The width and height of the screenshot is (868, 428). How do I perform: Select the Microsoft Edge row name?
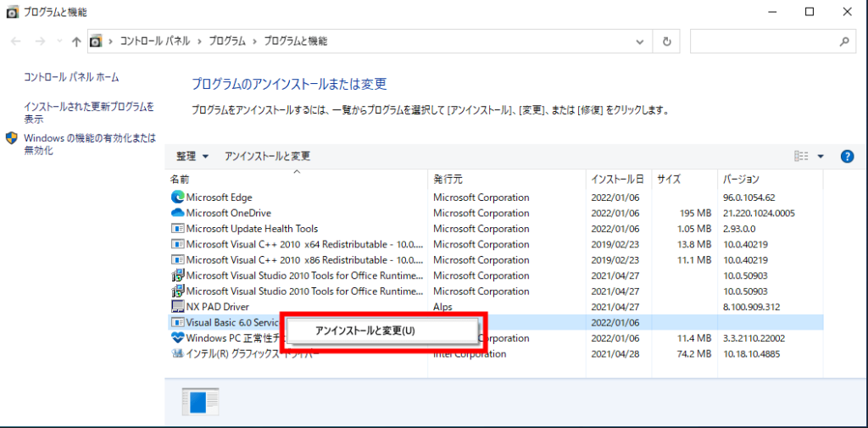(220, 197)
